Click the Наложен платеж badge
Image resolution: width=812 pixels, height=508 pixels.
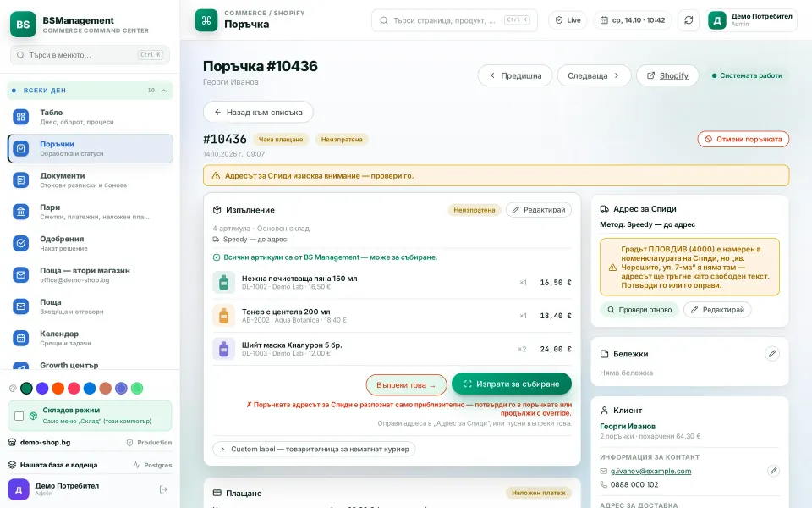[x=539, y=493]
